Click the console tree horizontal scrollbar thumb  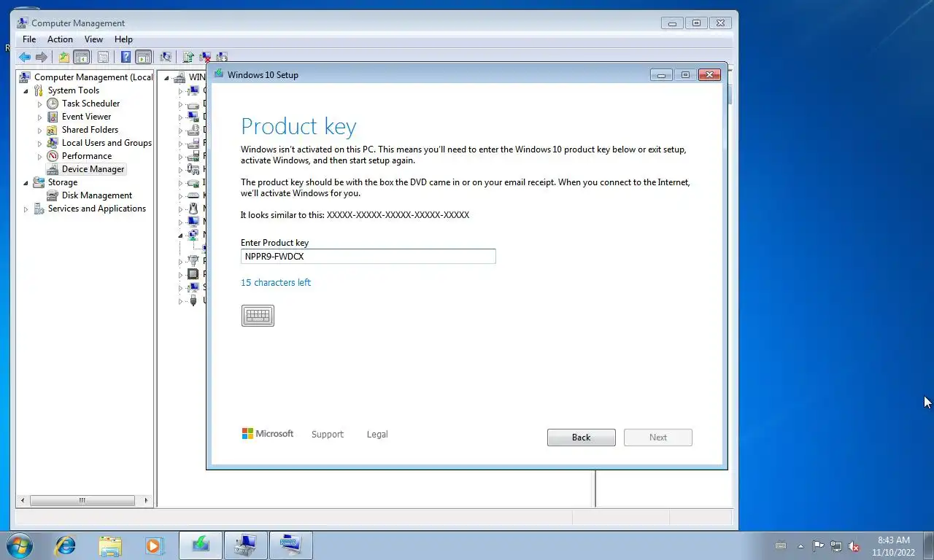(82, 500)
